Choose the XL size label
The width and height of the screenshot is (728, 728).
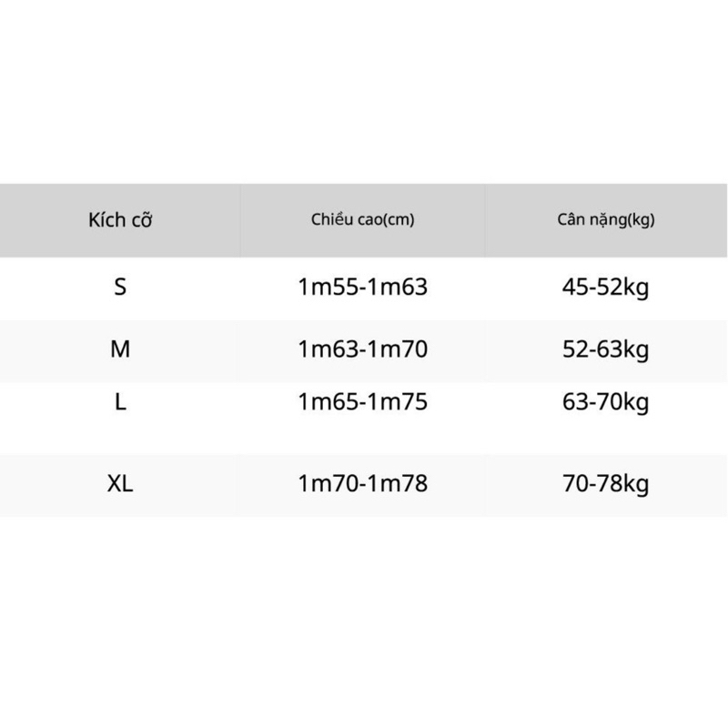[120, 484]
